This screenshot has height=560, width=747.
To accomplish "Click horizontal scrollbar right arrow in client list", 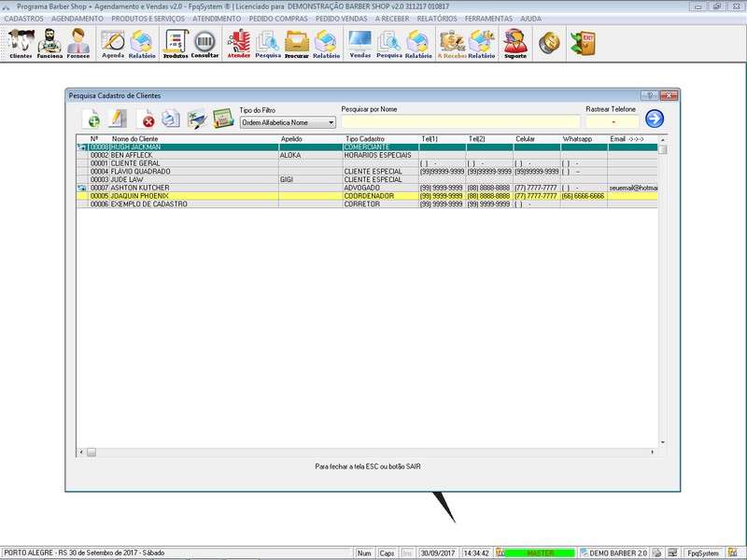I will [653, 452].
